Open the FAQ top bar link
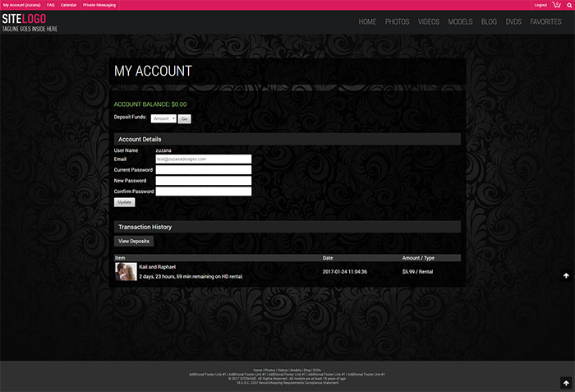575x392 pixels. point(51,5)
